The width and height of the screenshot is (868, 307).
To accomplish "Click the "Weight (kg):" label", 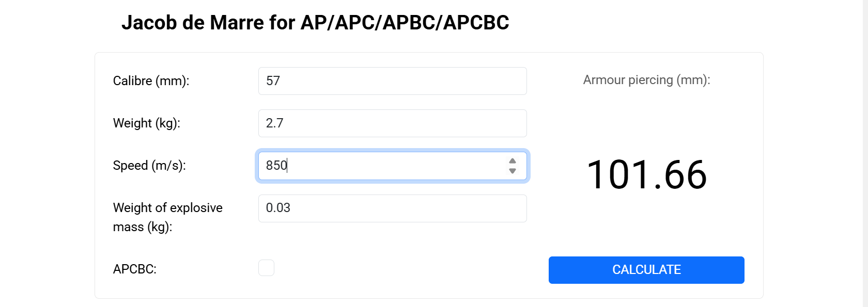I will click(x=146, y=123).
